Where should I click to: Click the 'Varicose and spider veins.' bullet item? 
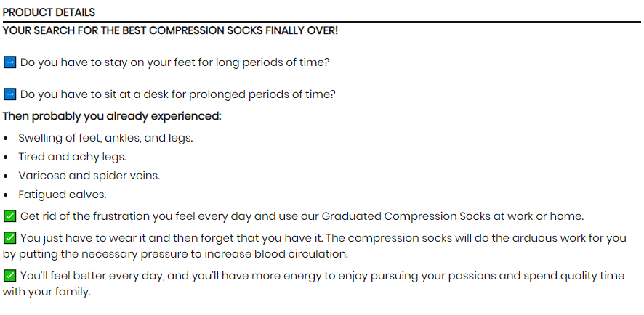(89, 176)
